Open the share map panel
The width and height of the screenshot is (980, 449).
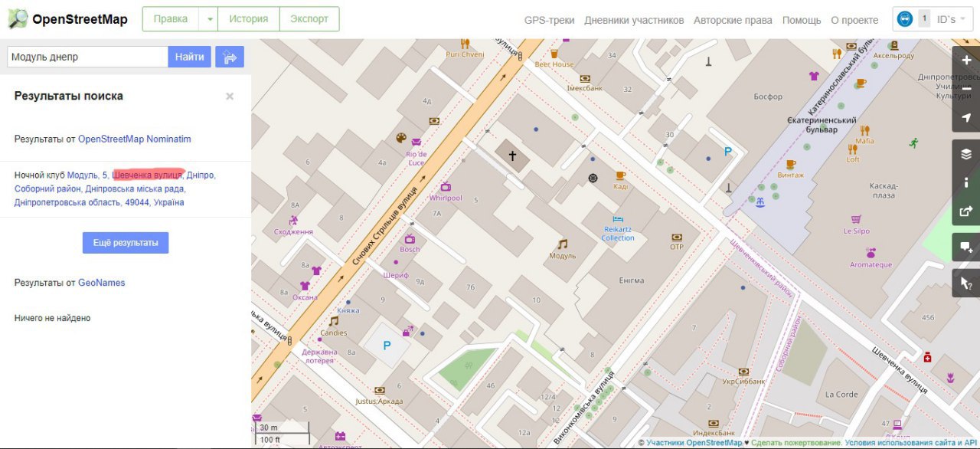point(965,211)
